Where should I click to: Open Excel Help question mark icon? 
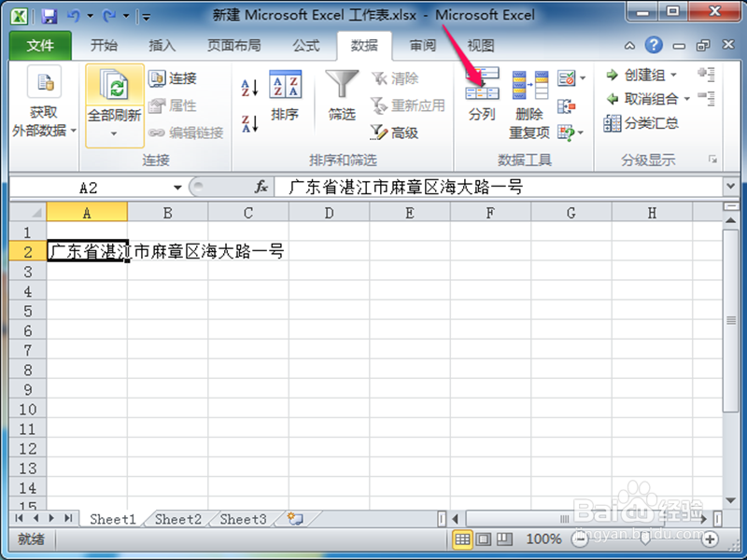(654, 45)
